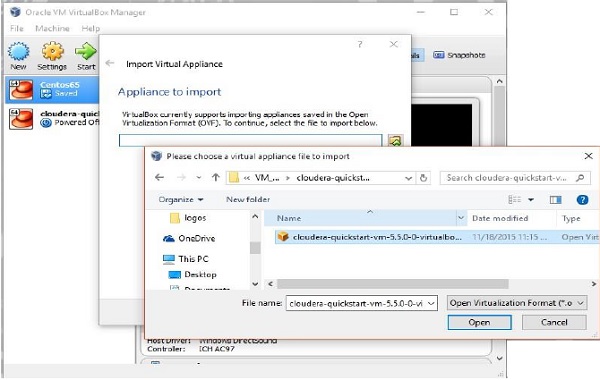600x380 pixels.
Task: Click the File name text field
Action: click(356, 303)
